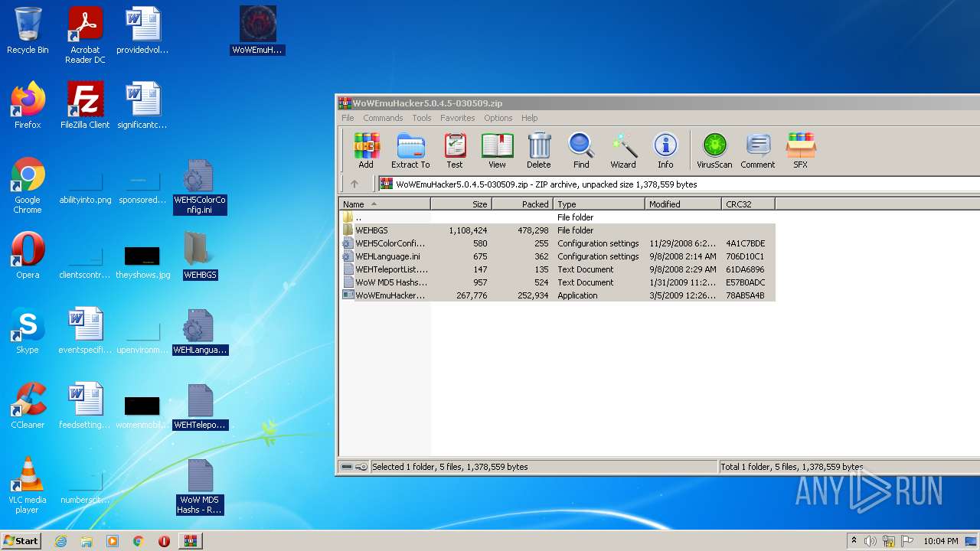Open the Commands menu

point(383,118)
